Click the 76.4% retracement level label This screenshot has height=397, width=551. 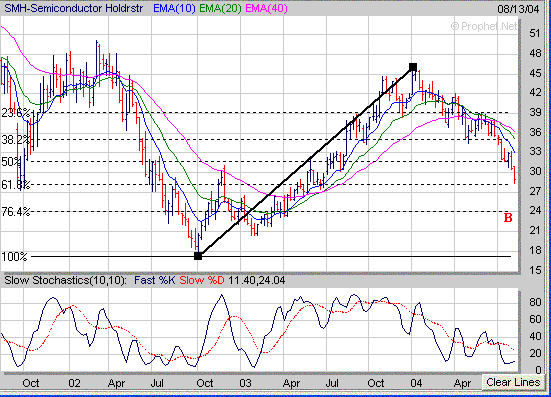point(15,211)
